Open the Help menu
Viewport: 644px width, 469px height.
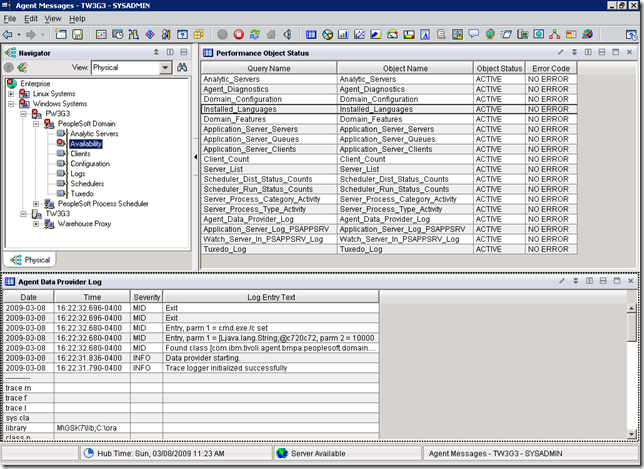point(77,18)
